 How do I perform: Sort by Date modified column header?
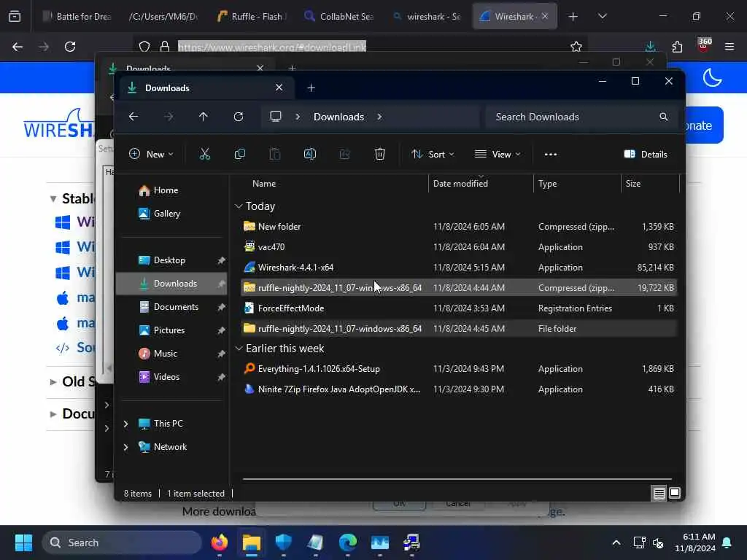pyautogui.click(x=481, y=184)
